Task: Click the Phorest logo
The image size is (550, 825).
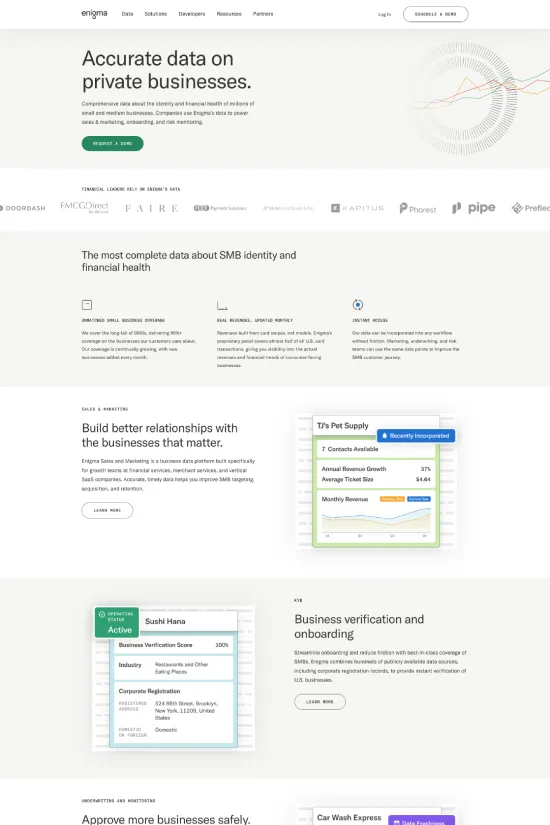Action: (418, 209)
